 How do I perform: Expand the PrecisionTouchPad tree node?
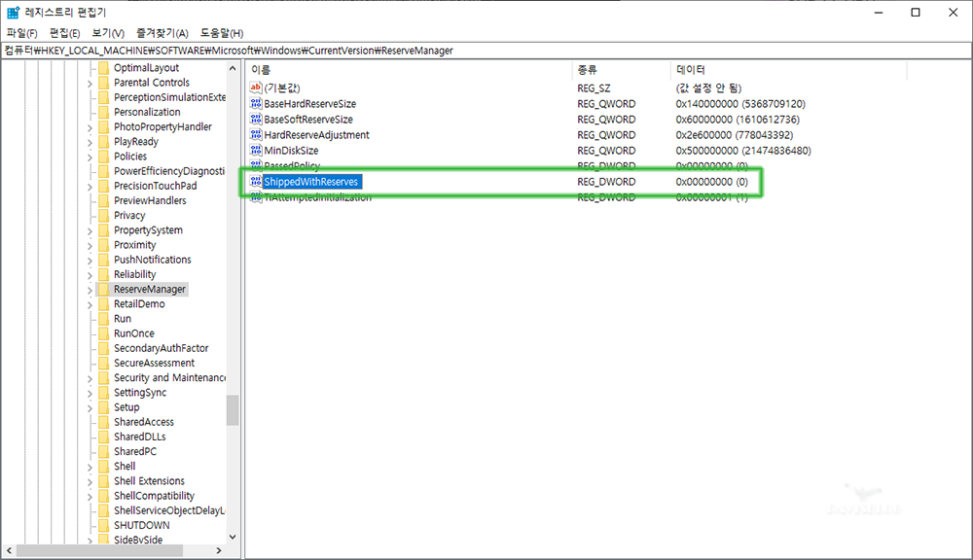[x=90, y=186]
